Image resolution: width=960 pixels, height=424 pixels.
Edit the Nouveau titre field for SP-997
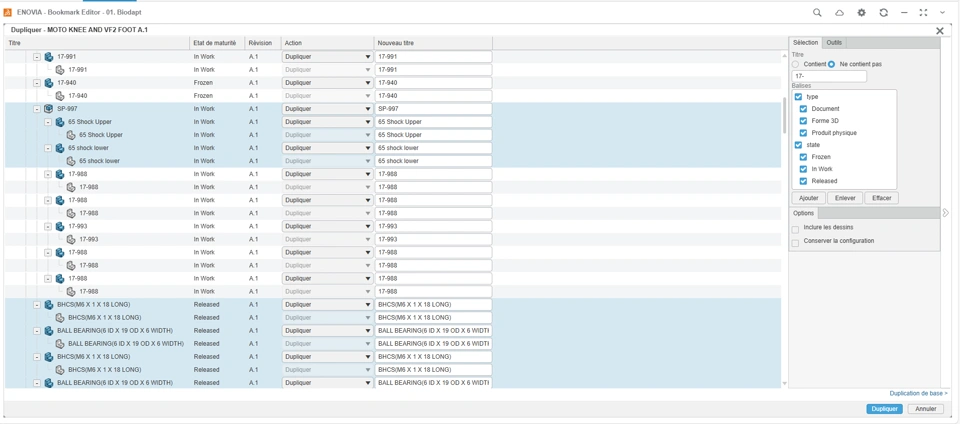433,109
